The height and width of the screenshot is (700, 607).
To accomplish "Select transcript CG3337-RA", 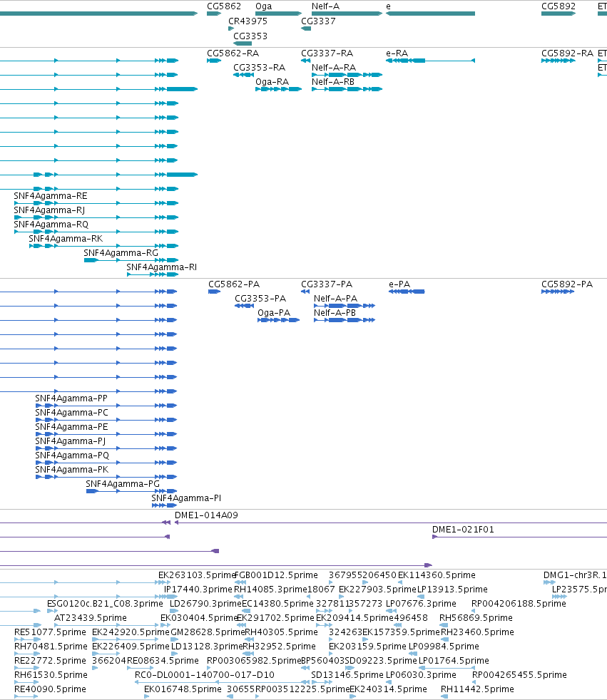I will click(327, 53).
